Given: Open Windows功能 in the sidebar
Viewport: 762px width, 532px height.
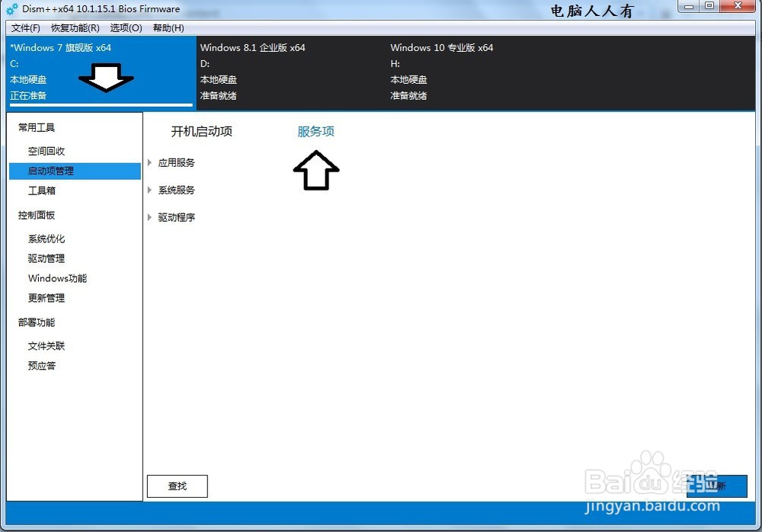Looking at the screenshot, I should tap(57, 278).
